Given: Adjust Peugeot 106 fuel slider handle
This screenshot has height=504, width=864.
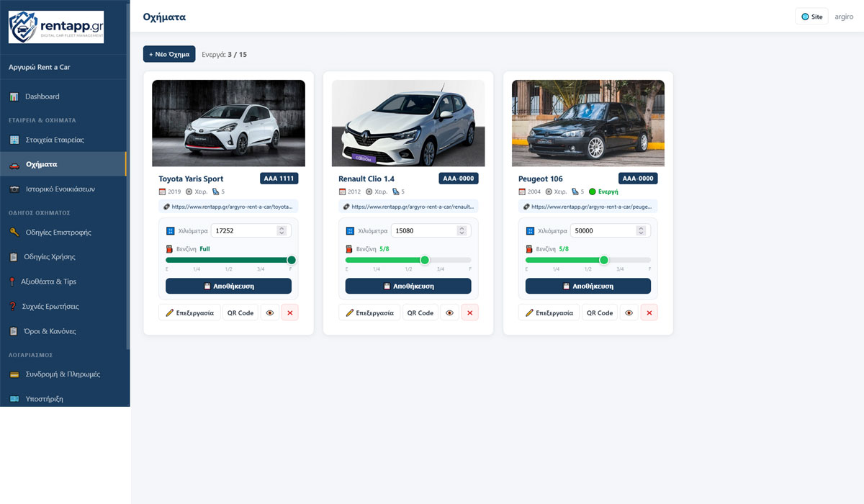Looking at the screenshot, I should (x=604, y=260).
